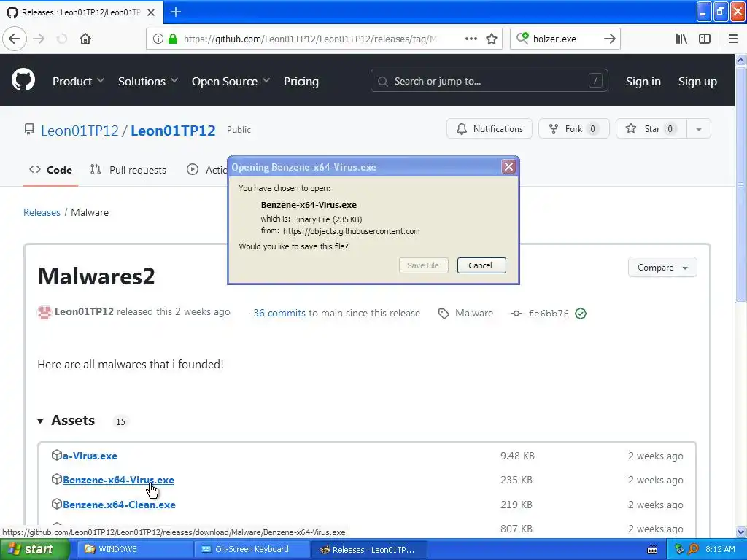Open the bold Leon01TP12 repository link
747x560 pixels.
(173, 130)
